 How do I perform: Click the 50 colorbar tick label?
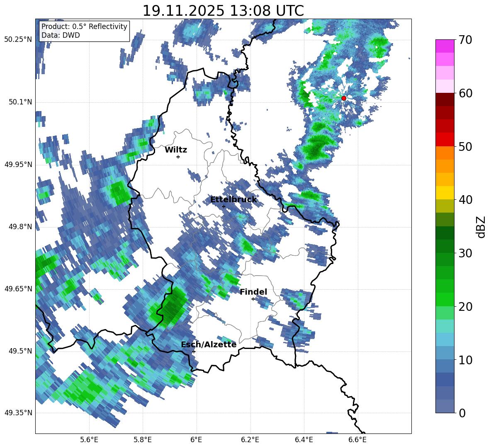[x=465, y=147]
